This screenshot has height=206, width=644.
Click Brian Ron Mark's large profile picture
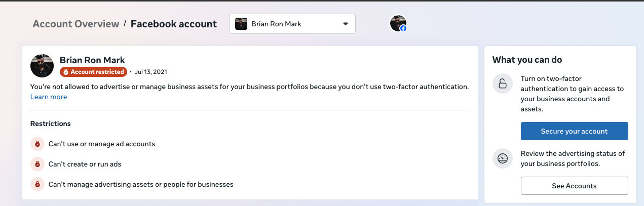(42, 66)
